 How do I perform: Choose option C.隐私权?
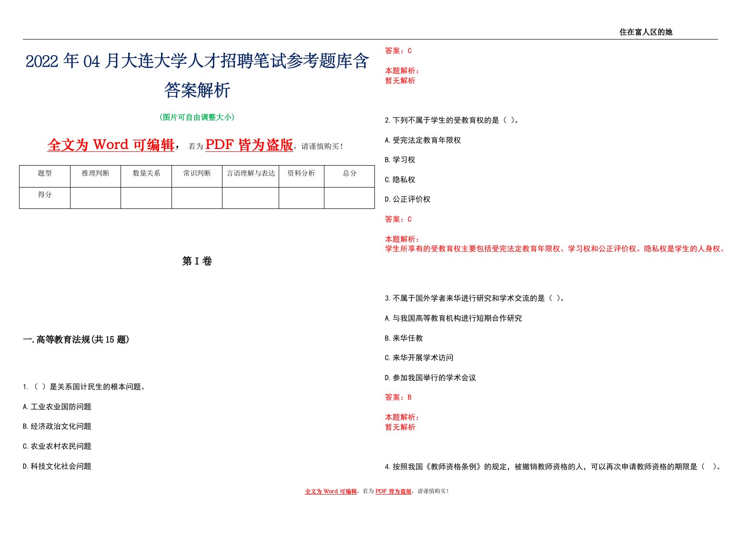[400, 180]
